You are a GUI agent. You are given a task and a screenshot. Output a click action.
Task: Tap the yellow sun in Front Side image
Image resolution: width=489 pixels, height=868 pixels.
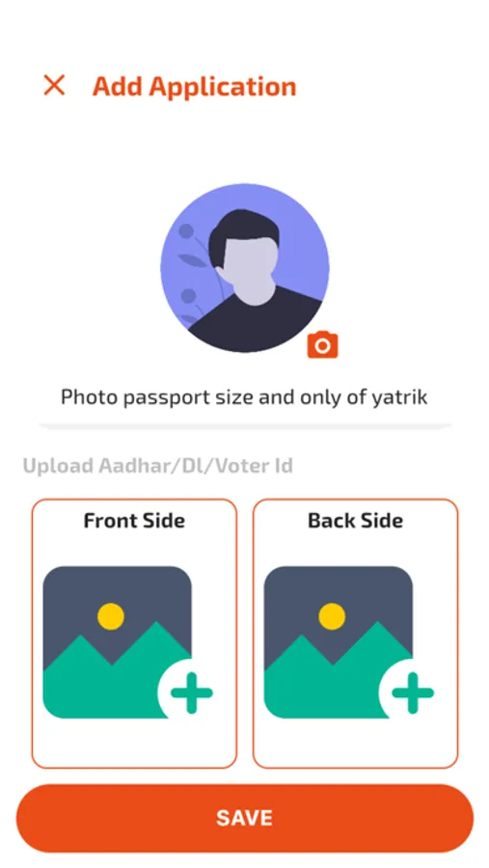tap(111, 616)
